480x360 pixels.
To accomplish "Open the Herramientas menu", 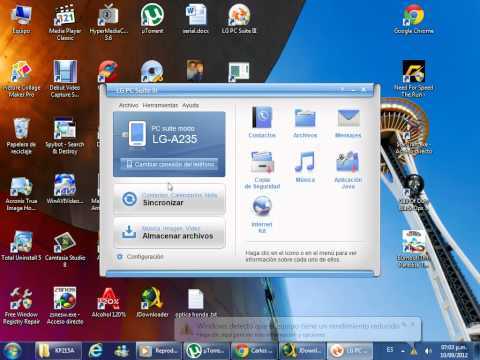I will [160, 105].
